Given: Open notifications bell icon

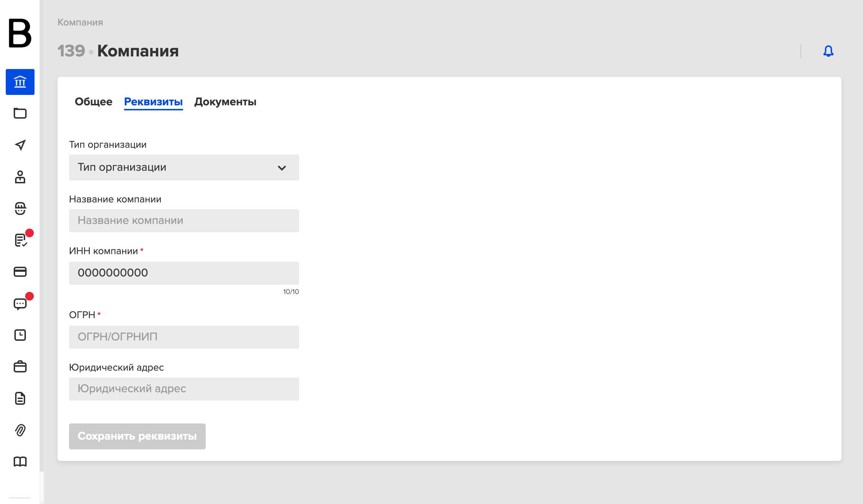Looking at the screenshot, I should pos(828,51).
